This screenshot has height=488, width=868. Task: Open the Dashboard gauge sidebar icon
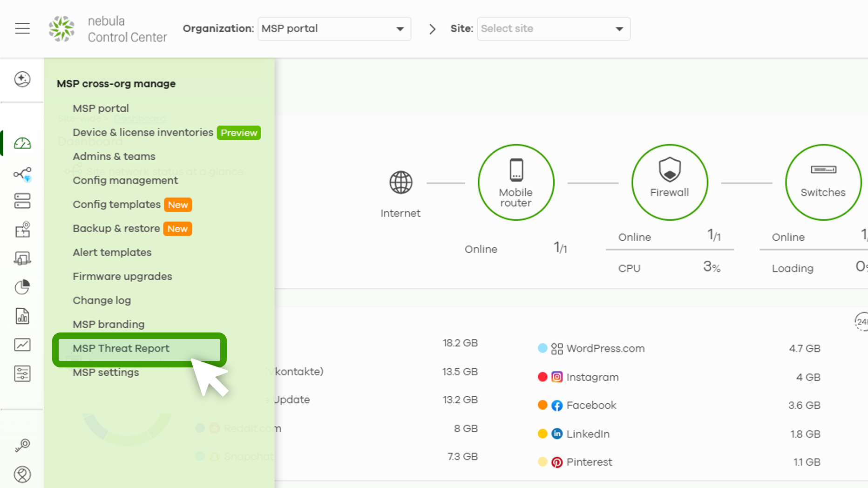(x=22, y=143)
